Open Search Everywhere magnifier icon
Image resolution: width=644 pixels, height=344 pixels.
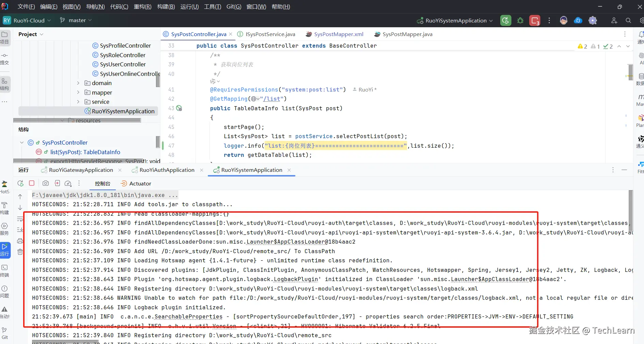(628, 20)
